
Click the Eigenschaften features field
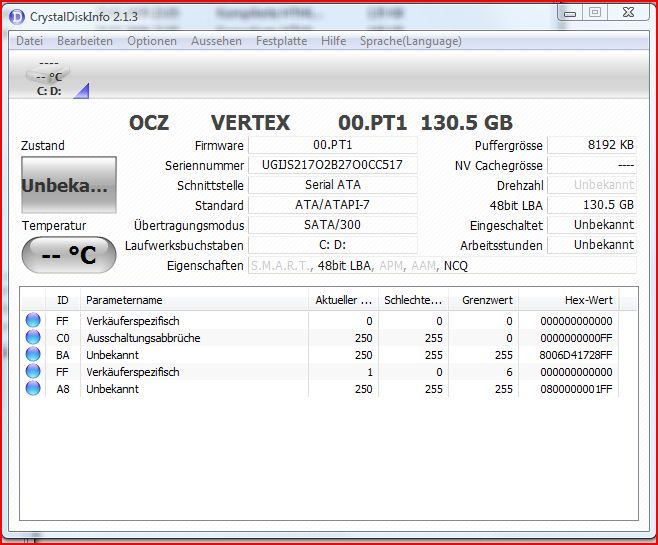click(442, 265)
